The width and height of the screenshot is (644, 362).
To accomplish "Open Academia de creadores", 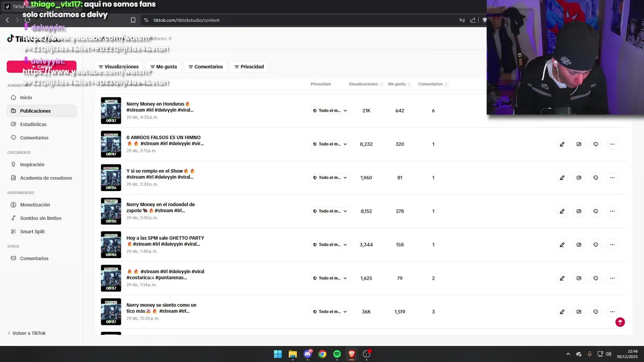I will click(41, 178).
